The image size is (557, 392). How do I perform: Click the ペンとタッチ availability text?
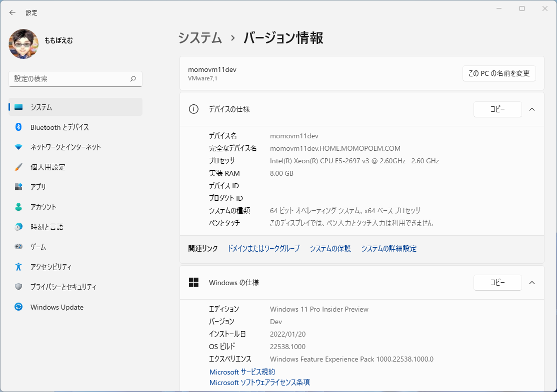(x=351, y=223)
